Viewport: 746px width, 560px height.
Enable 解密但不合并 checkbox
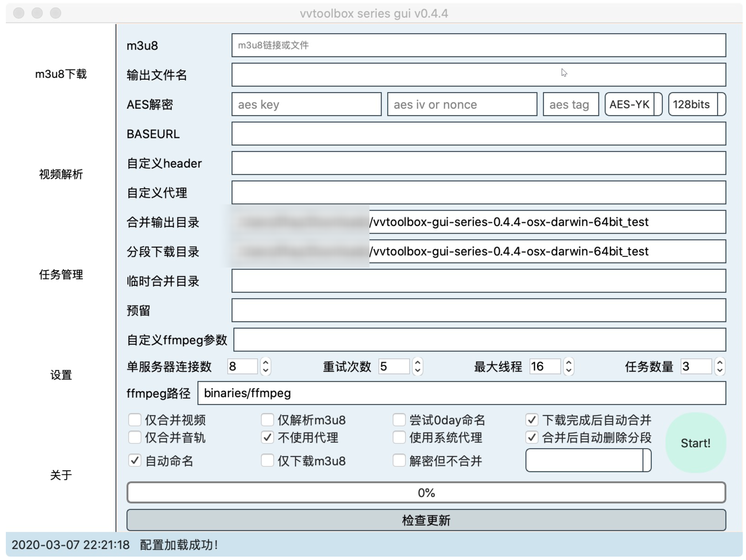pyautogui.click(x=399, y=460)
